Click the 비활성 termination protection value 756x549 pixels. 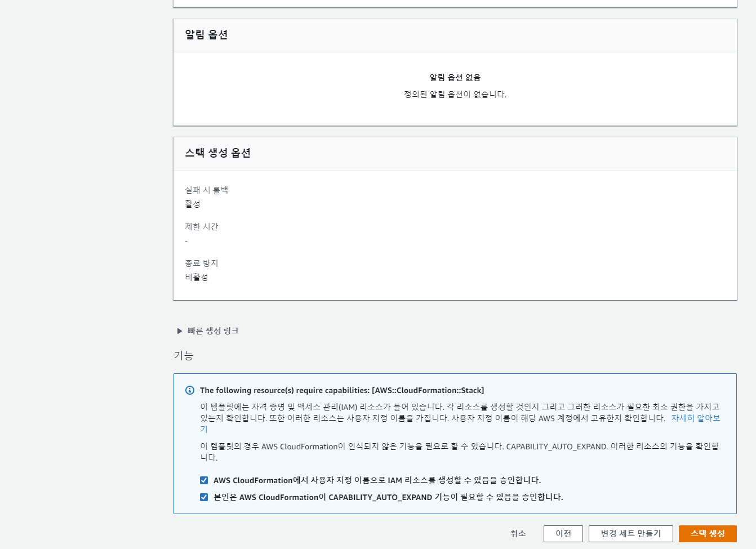pyautogui.click(x=197, y=278)
